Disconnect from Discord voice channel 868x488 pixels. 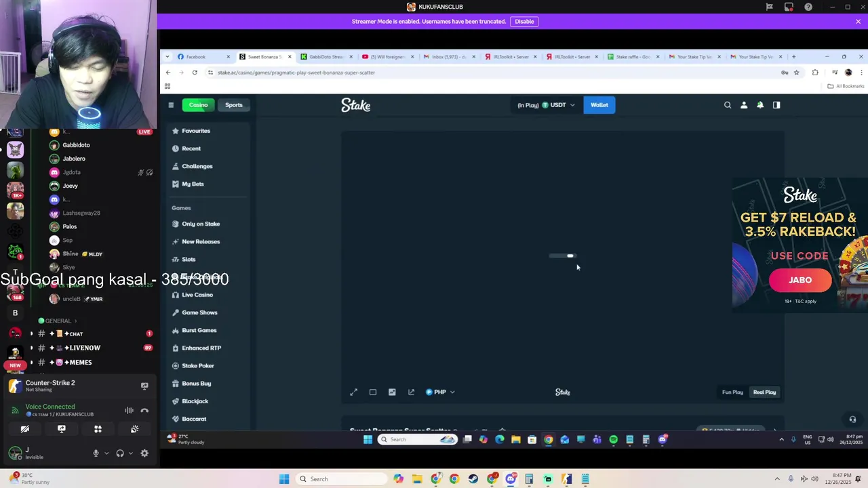pos(144,410)
